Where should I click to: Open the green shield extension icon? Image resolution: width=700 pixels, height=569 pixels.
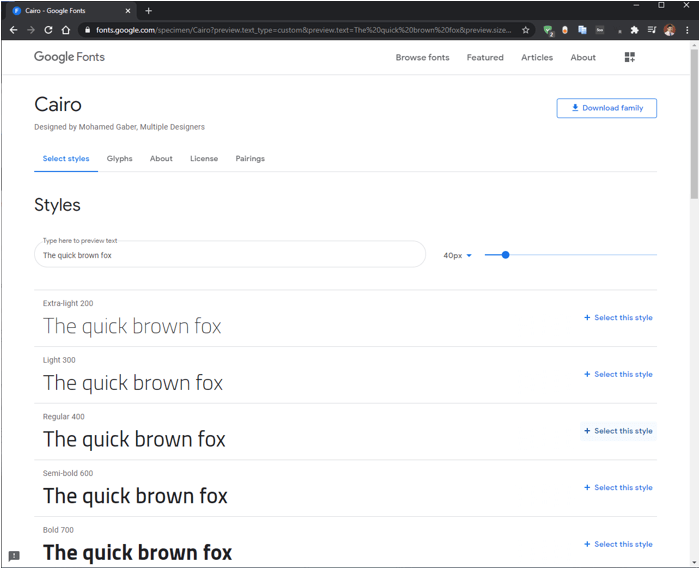[x=548, y=30]
